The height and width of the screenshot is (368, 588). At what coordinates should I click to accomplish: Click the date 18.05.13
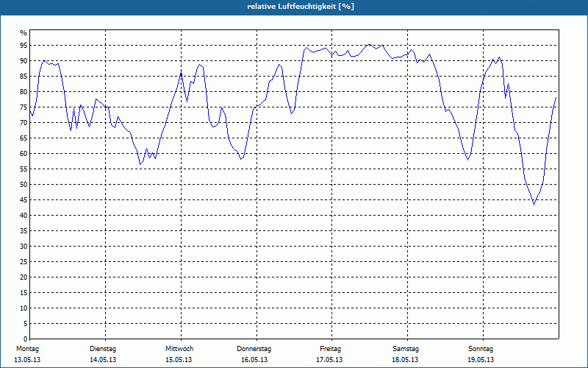tap(405, 360)
